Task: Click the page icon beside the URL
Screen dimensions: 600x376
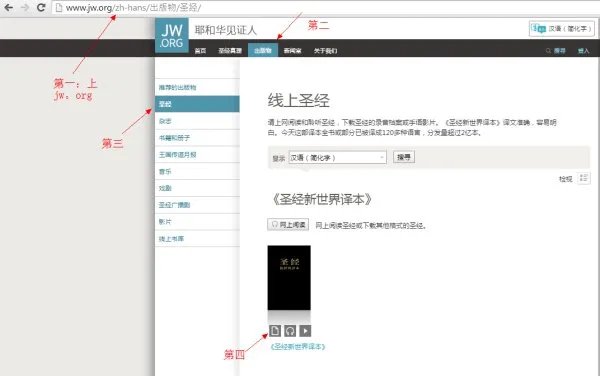Action: coord(59,8)
